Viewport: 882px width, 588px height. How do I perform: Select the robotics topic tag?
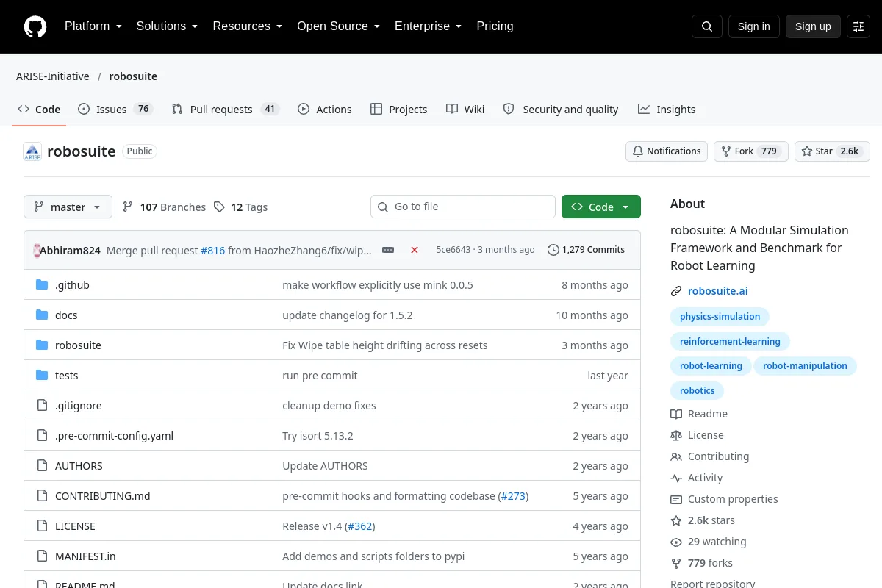coord(698,390)
